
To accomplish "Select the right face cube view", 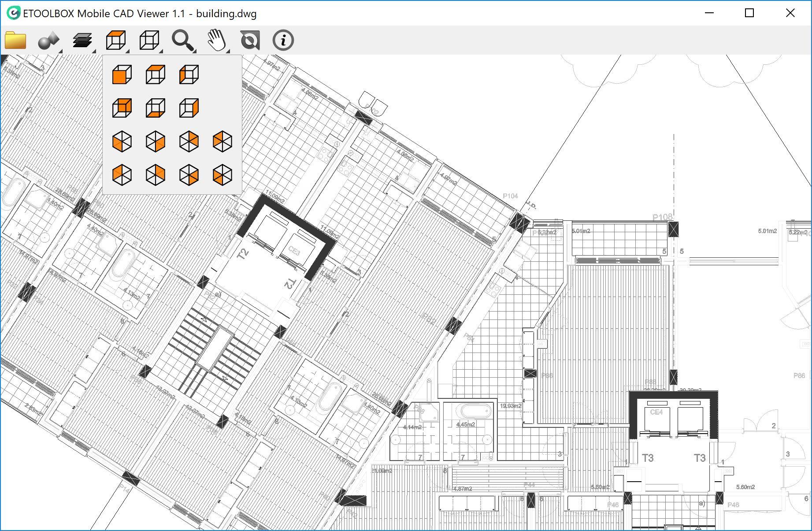I will [189, 108].
